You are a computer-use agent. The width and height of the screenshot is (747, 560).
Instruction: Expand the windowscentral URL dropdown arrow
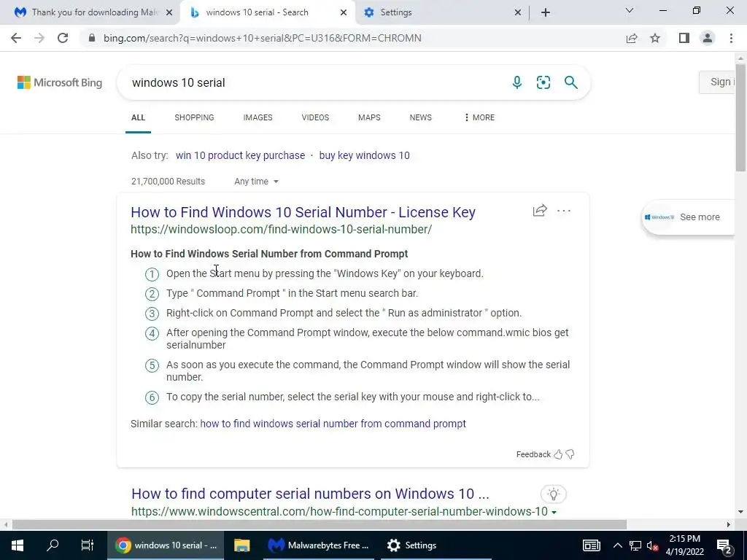coord(554,513)
